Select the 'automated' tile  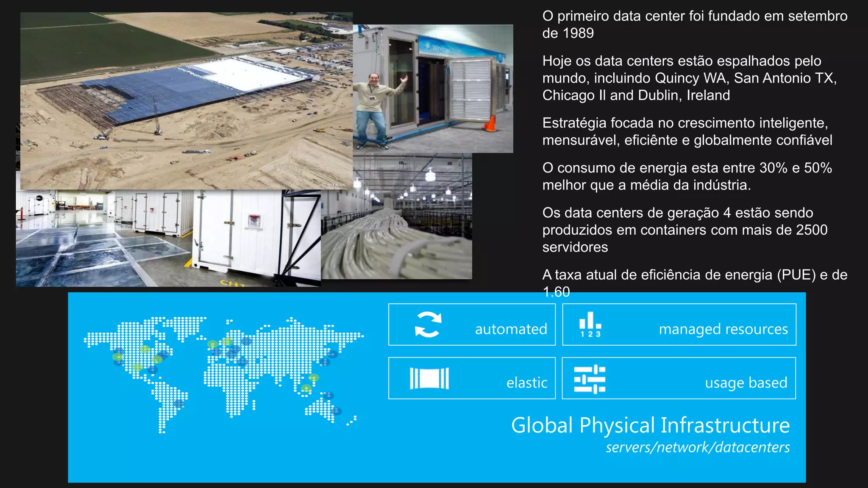(472, 324)
